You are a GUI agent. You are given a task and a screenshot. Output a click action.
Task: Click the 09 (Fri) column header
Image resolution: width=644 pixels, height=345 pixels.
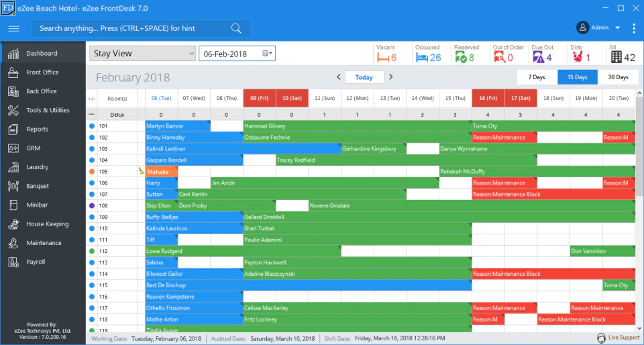click(x=260, y=99)
